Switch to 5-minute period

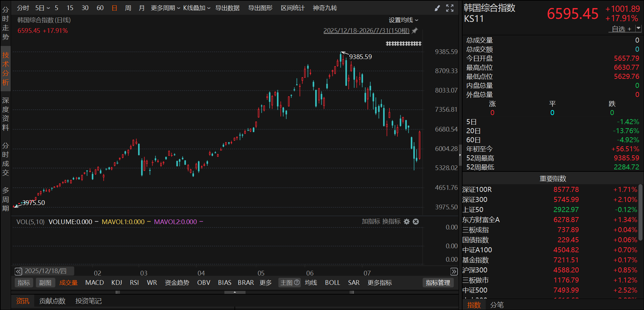[x=56, y=8]
